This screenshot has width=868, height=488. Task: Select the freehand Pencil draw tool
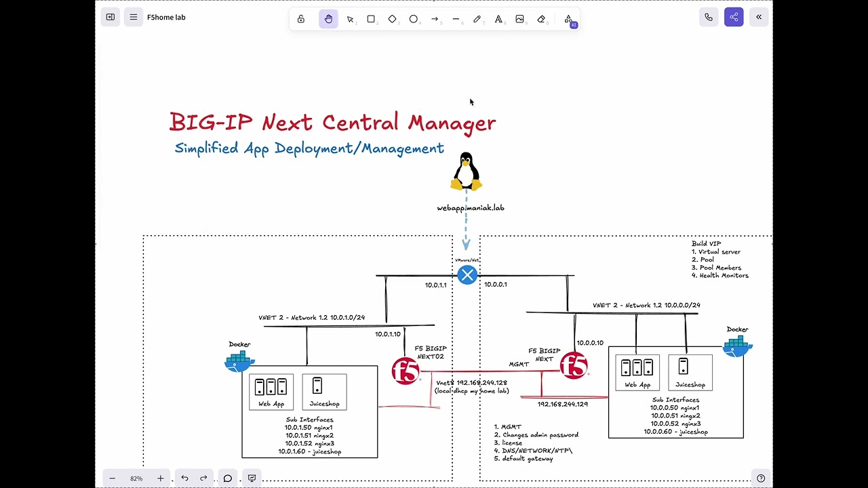coord(477,19)
